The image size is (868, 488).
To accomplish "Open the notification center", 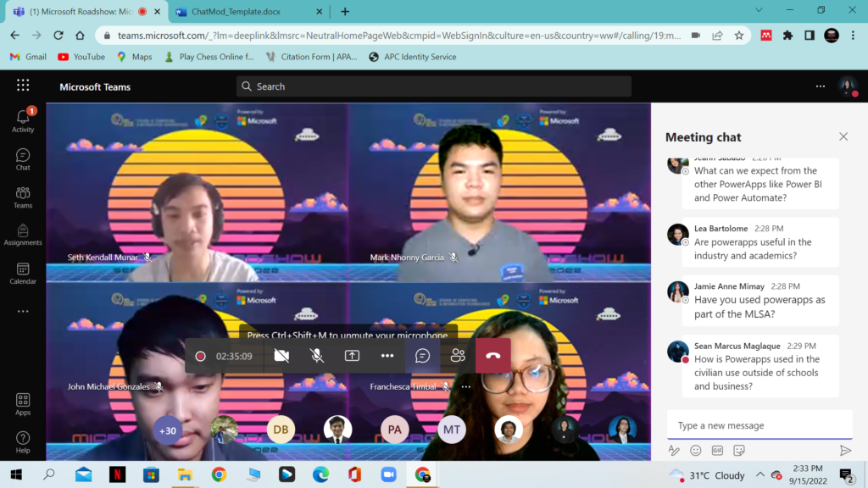I will coord(845,475).
